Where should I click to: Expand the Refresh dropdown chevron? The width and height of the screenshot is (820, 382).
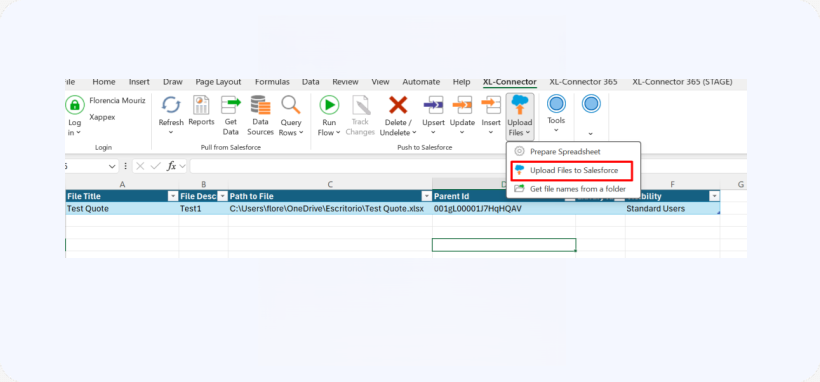pos(171,133)
